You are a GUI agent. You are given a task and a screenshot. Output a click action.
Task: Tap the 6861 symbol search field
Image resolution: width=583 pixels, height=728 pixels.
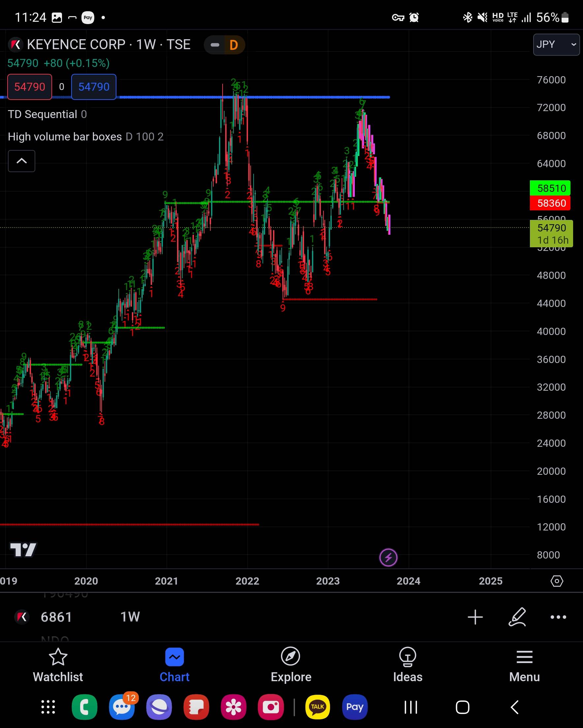coord(56,617)
